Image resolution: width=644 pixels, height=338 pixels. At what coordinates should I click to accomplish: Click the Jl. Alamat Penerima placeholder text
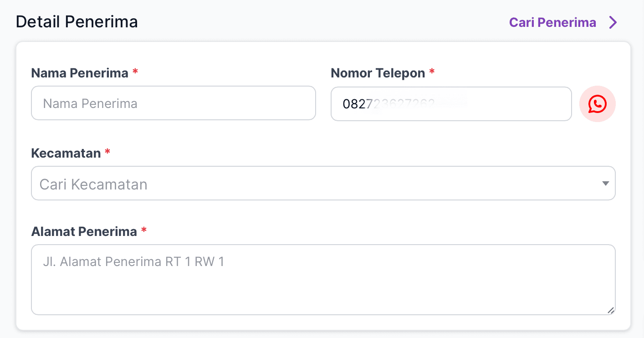133,262
